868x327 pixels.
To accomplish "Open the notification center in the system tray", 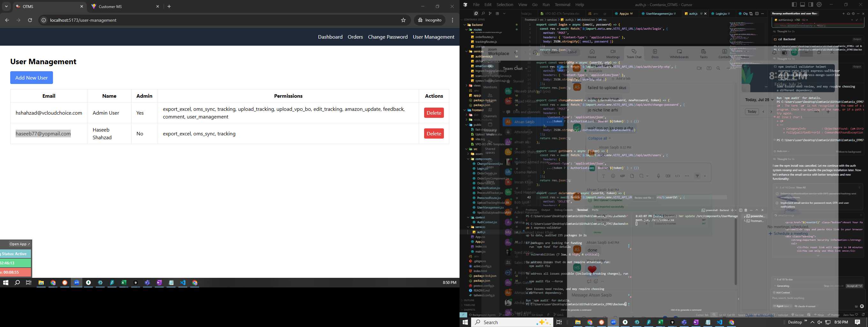I will pos(857,322).
